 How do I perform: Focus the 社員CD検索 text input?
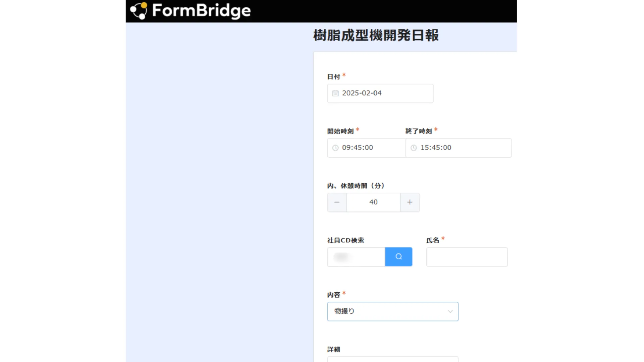point(356,257)
